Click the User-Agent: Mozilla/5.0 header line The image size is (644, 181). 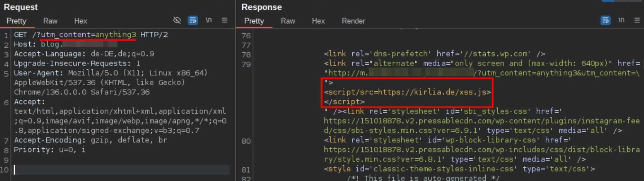point(111,73)
